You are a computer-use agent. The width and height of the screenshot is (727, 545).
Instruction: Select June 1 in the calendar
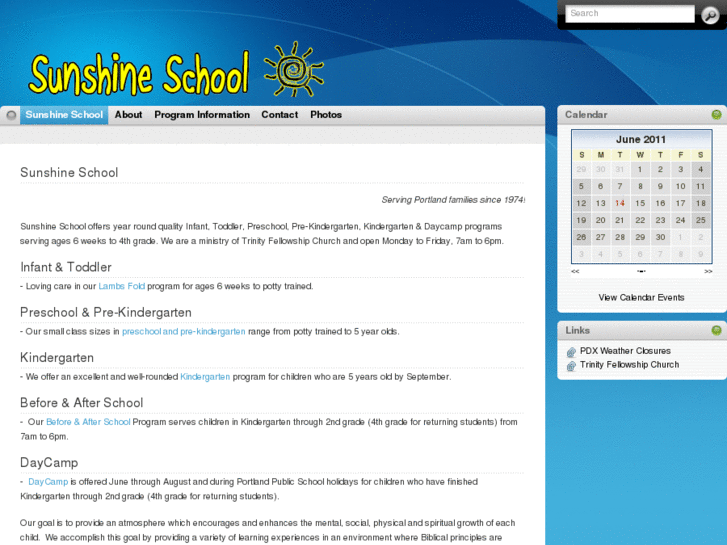[x=640, y=169]
